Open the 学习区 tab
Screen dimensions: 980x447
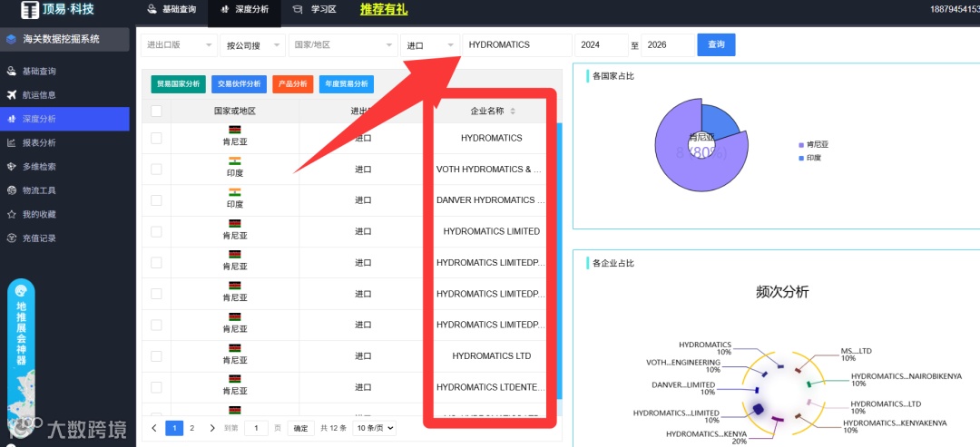coord(315,9)
